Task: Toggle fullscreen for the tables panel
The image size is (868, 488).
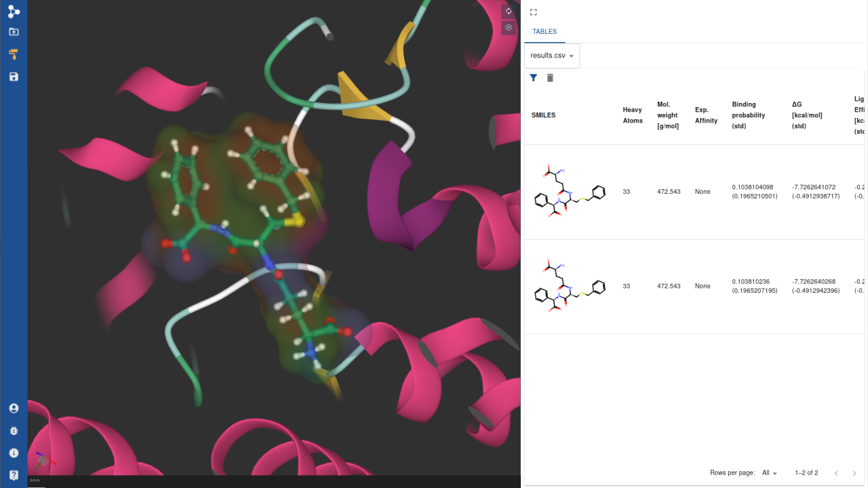Action: [x=534, y=12]
